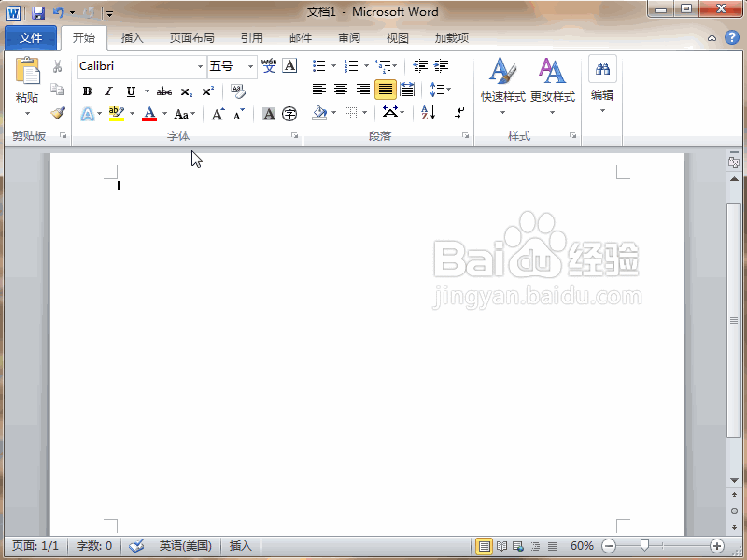The height and width of the screenshot is (560, 747).
Task: Open the 文件 menu
Action: (31, 37)
